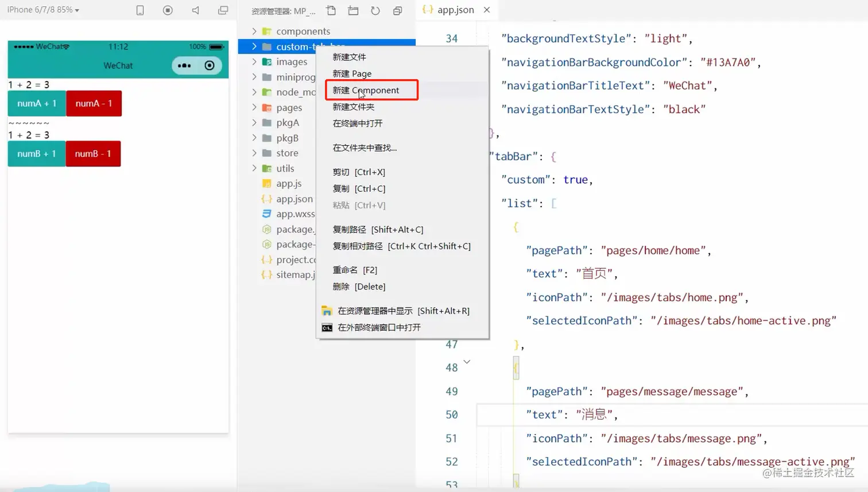Select 新建文件夹 in the context menu
This screenshot has height=492, width=868.
pyautogui.click(x=402, y=107)
